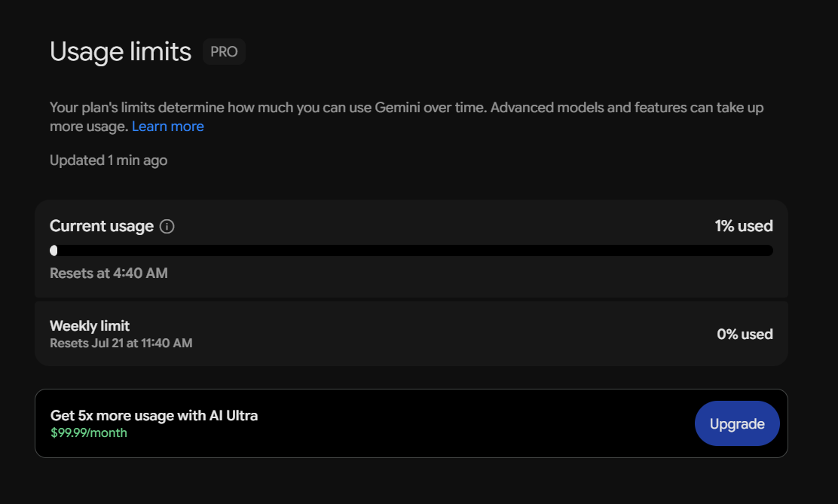Screen dimensions: 838x504
Task: Click the $99.99/month price text
Action: tap(89, 433)
